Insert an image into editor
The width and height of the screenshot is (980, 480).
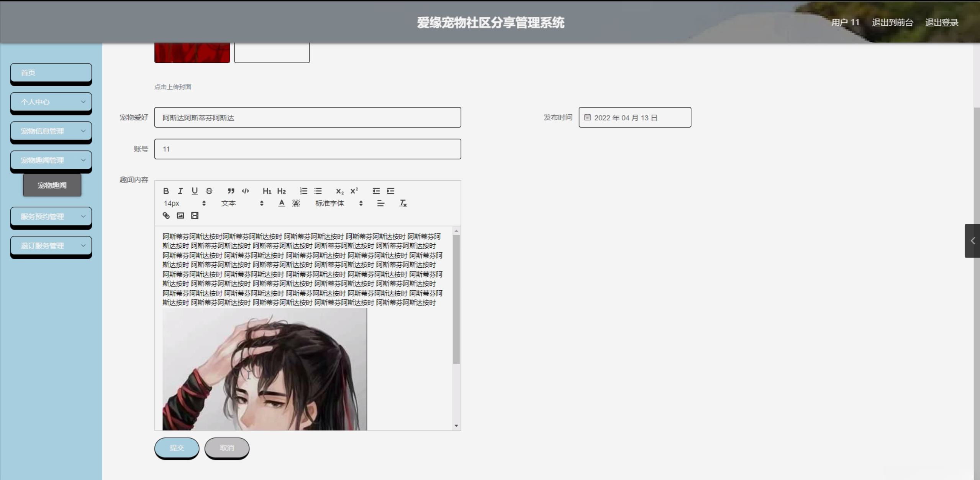pos(180,215)
